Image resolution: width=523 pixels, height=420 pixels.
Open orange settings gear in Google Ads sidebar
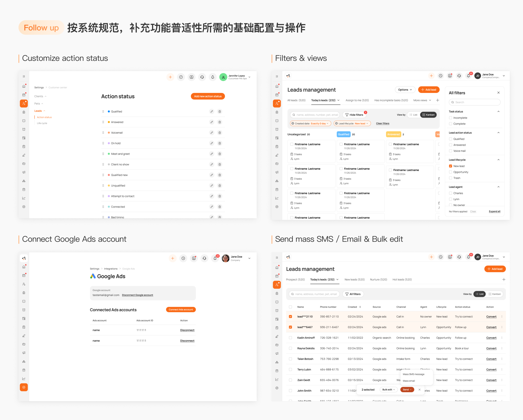24,387
